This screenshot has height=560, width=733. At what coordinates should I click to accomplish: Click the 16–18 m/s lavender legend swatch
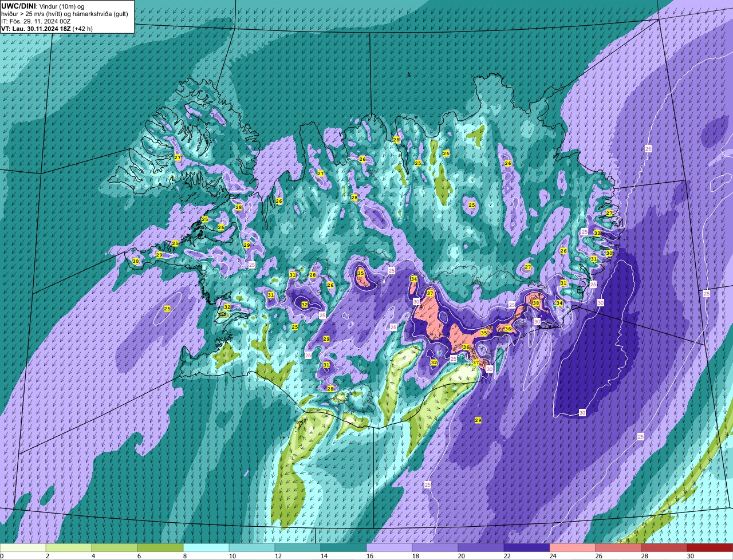pyautogui.click(x=389, y=548)
